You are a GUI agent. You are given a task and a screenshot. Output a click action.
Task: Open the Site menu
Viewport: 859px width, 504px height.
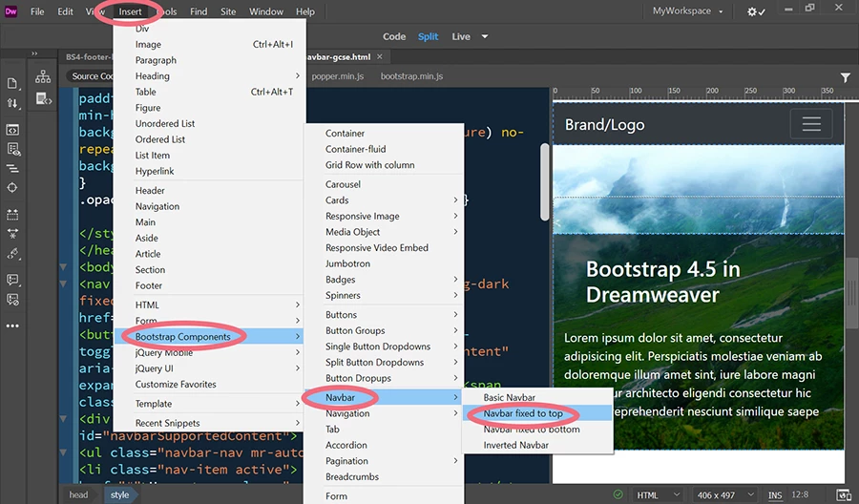(228, 11)
